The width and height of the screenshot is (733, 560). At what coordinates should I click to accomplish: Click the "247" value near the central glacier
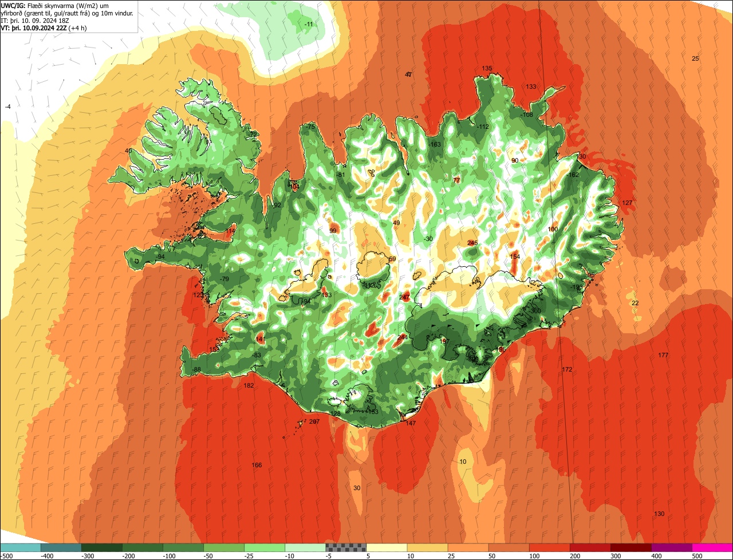click(404, 297)
